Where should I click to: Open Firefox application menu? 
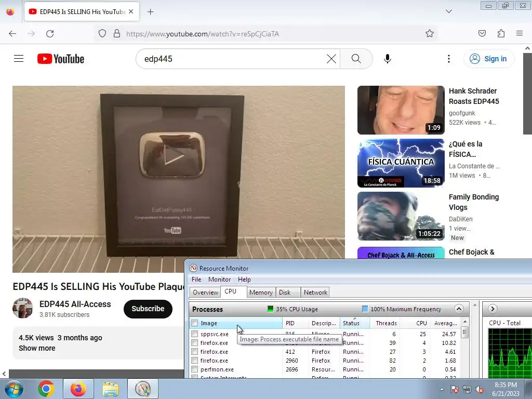click(x=519, y=33)
